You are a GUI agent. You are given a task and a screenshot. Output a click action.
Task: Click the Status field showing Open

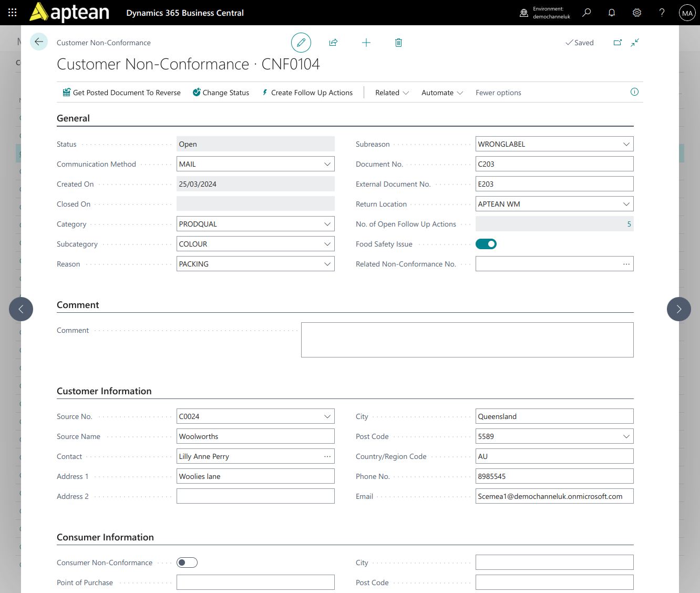(x=255, y=144)
